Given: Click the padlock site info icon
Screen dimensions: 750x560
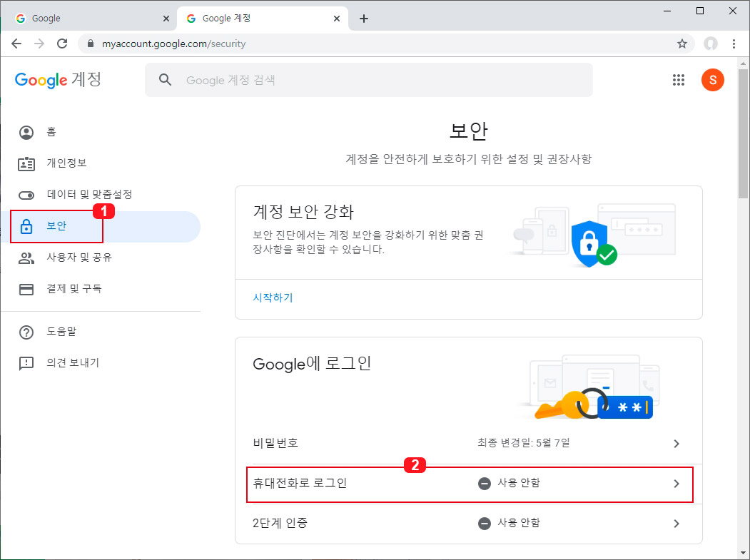Looking at the screenshot, I should point(91,44).
